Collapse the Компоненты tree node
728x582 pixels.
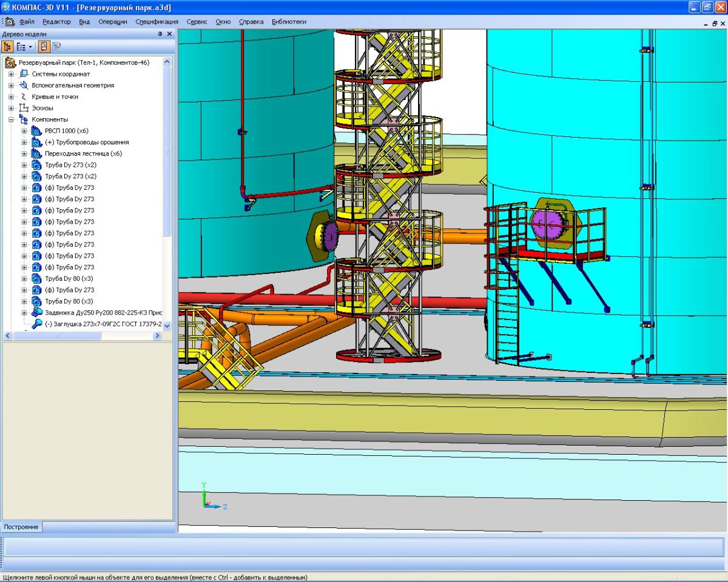click(11, 119)
